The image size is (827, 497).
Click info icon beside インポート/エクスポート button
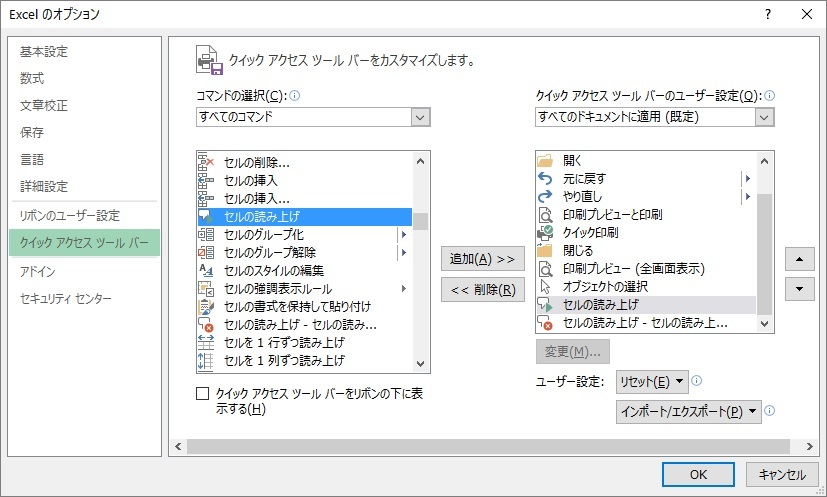[770, 410]
